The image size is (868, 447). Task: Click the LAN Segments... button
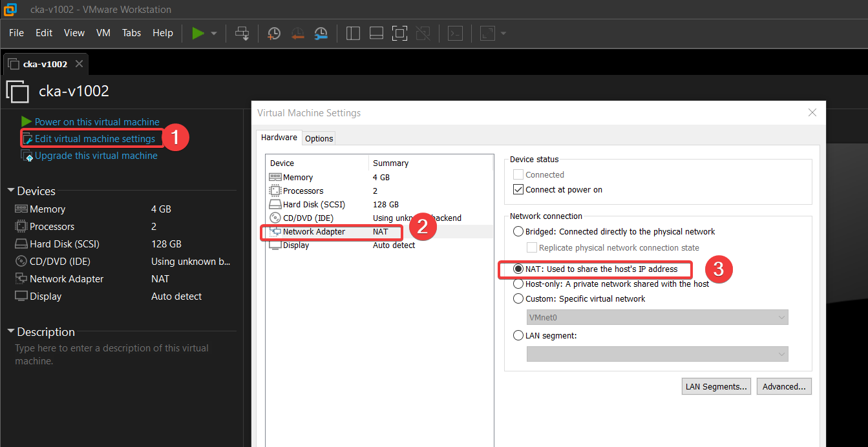[716, 387]
